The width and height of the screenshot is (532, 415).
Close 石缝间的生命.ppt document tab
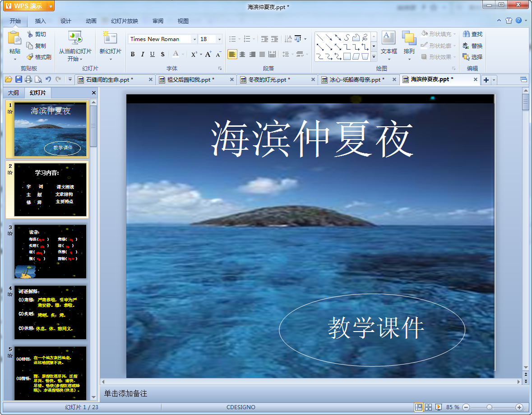pyautogui.click(x=151, y=79)
